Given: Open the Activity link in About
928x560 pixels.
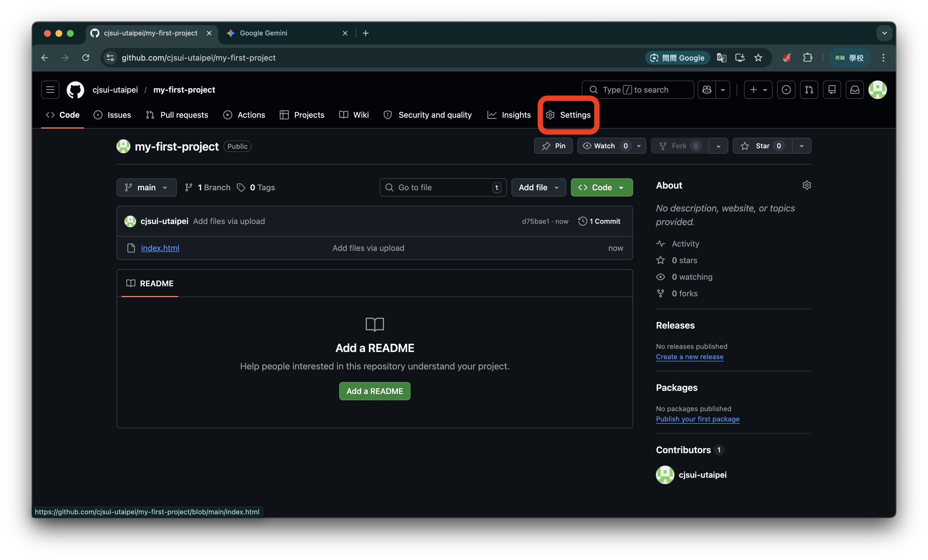Looking at the screenshot, I should click(677, 244).
